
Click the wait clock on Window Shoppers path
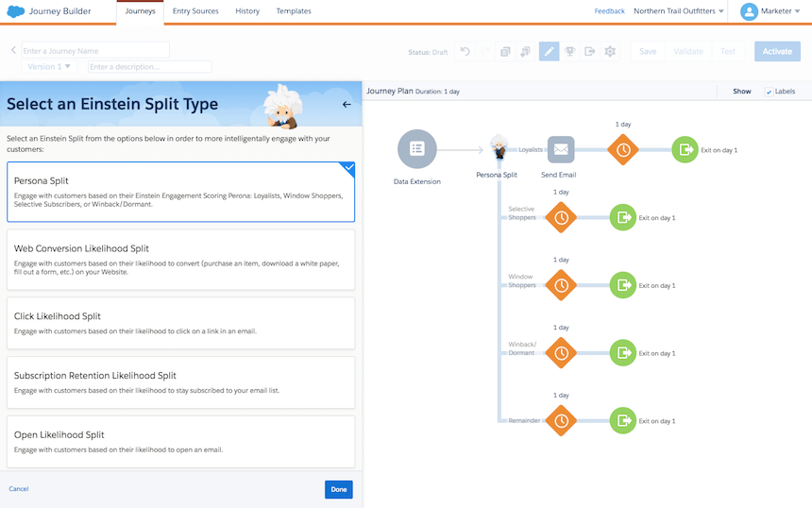click(561, 285)
